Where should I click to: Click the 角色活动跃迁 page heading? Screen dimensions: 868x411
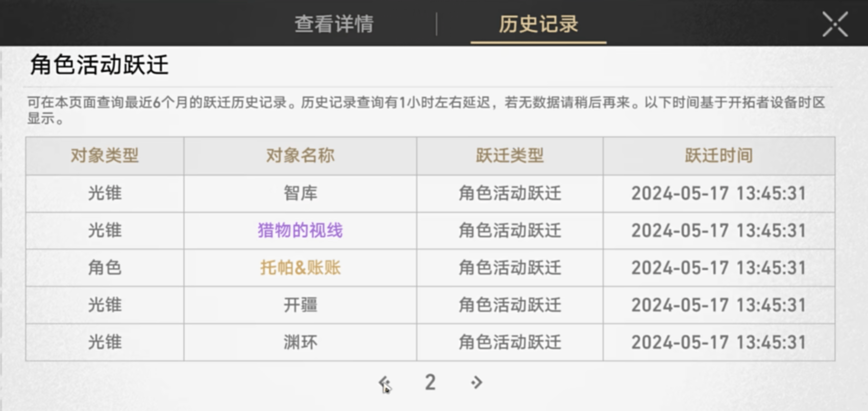(x=99, y=65)
